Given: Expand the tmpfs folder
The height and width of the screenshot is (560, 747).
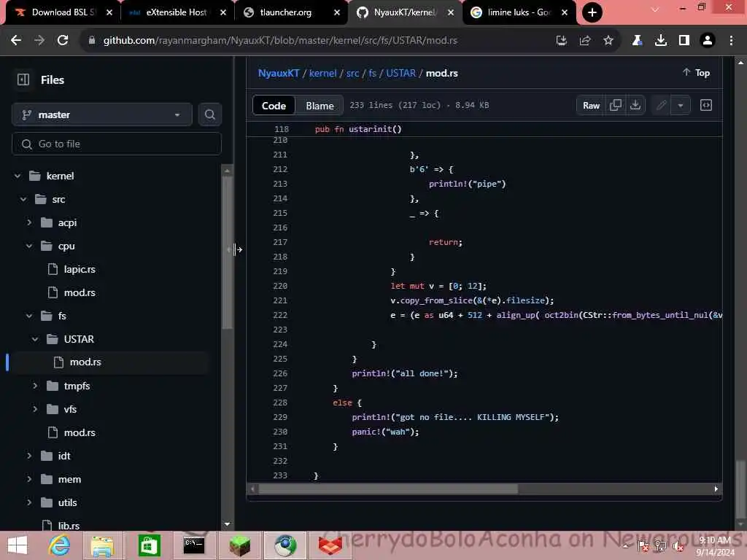Looking at the screenshot, I should pos(35,386).
